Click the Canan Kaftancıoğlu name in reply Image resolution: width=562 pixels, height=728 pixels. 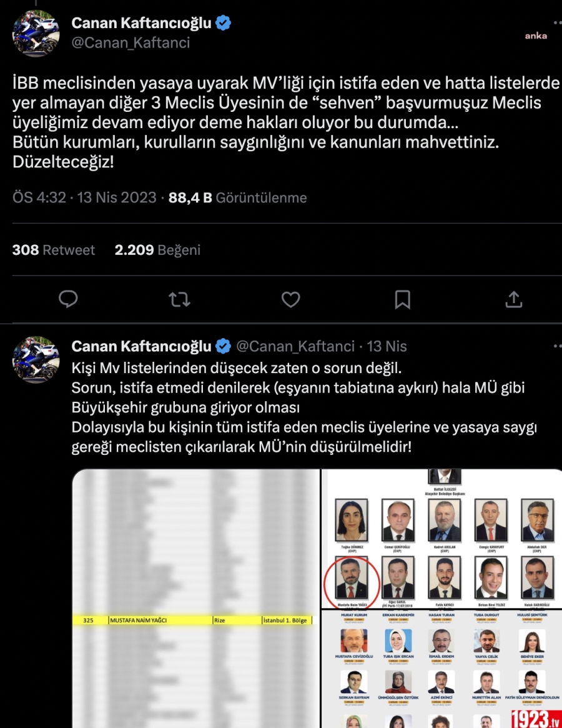coord(142,346)
